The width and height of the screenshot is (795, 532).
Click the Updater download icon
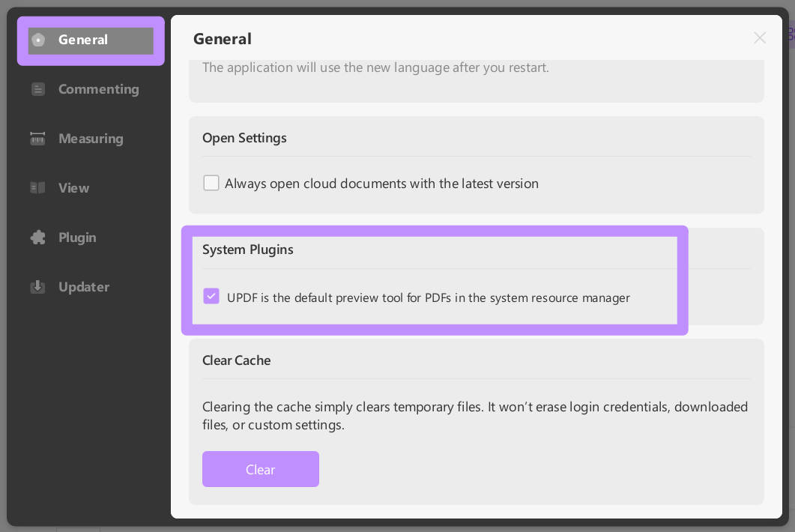tap(38, 287)
